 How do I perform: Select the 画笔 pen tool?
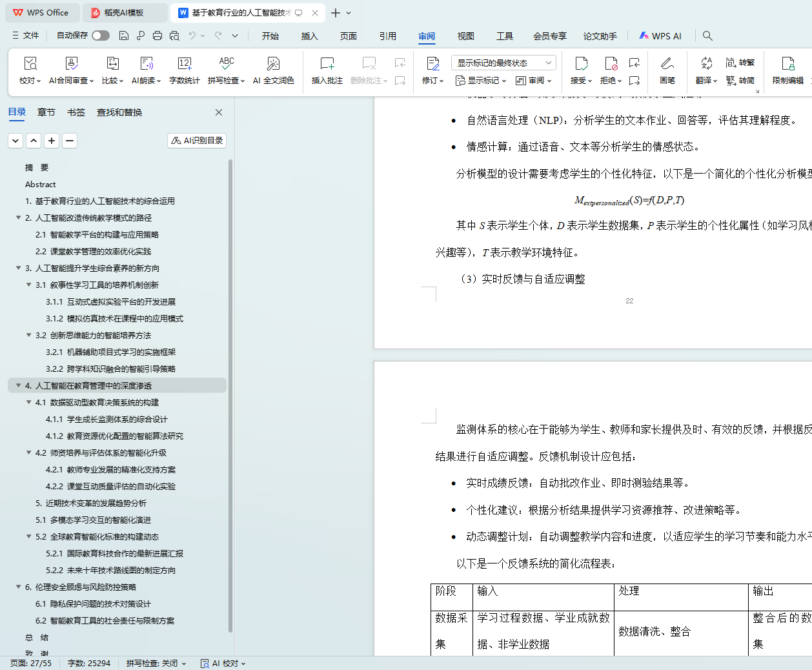(667, 64)
